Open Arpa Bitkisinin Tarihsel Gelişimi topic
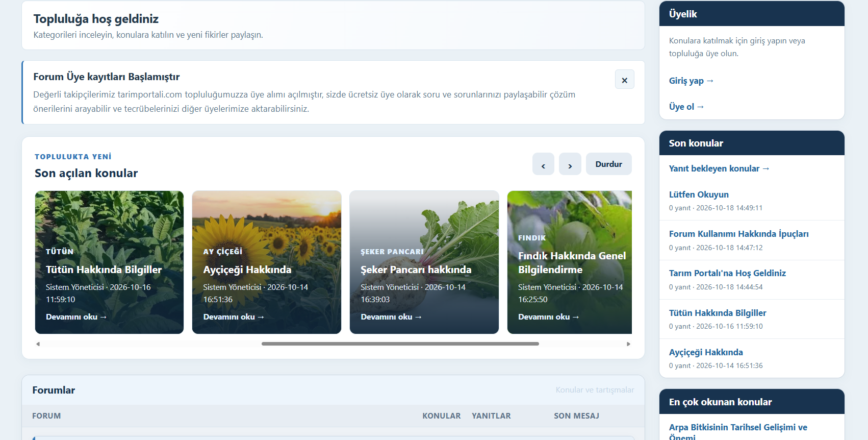 [x=738, y=432]
